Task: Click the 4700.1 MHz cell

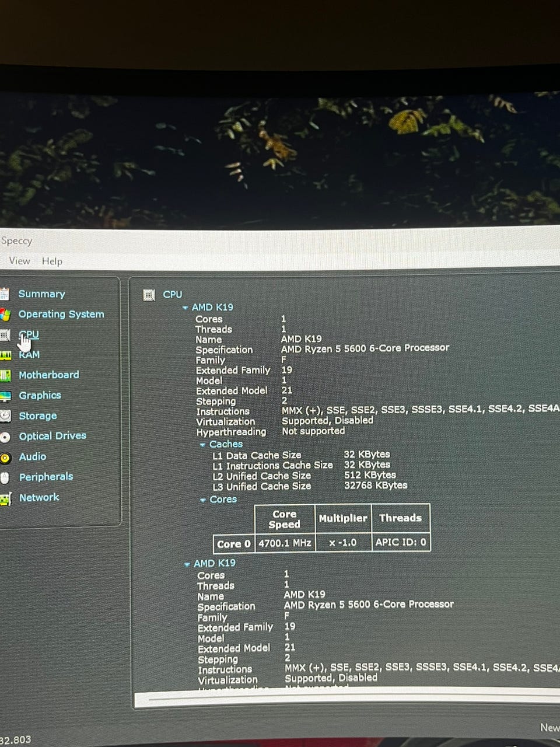Action: [285, 543]
